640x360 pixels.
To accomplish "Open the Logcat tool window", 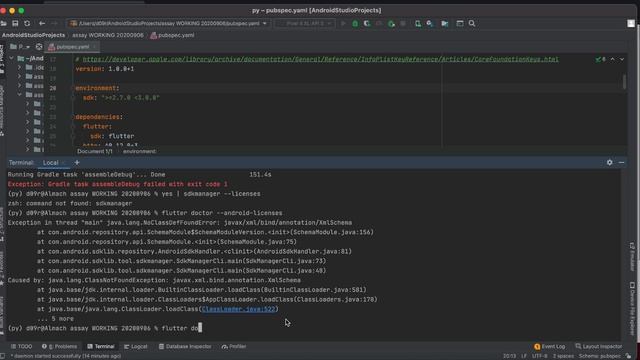I will (136, 347).
